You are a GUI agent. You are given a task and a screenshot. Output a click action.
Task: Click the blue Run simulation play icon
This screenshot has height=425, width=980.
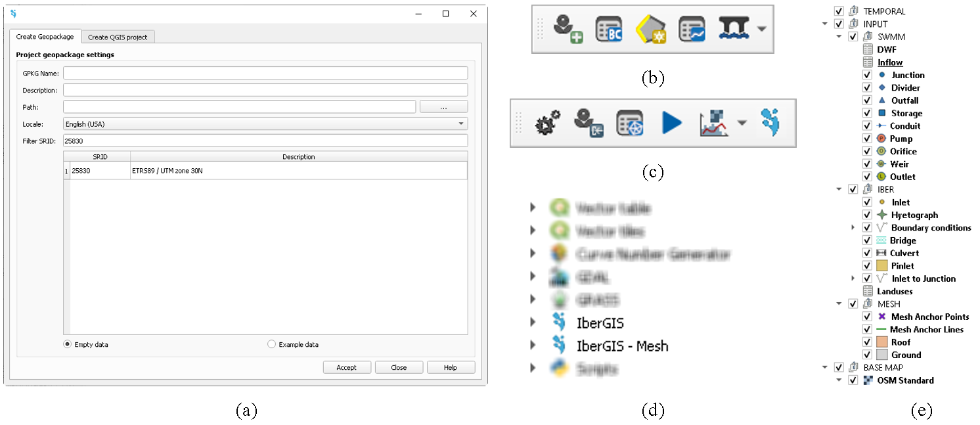(x=671, y=123)
